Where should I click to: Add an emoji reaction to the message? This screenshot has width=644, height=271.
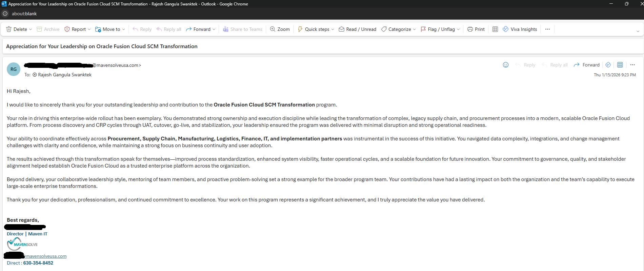coord(505,65)
